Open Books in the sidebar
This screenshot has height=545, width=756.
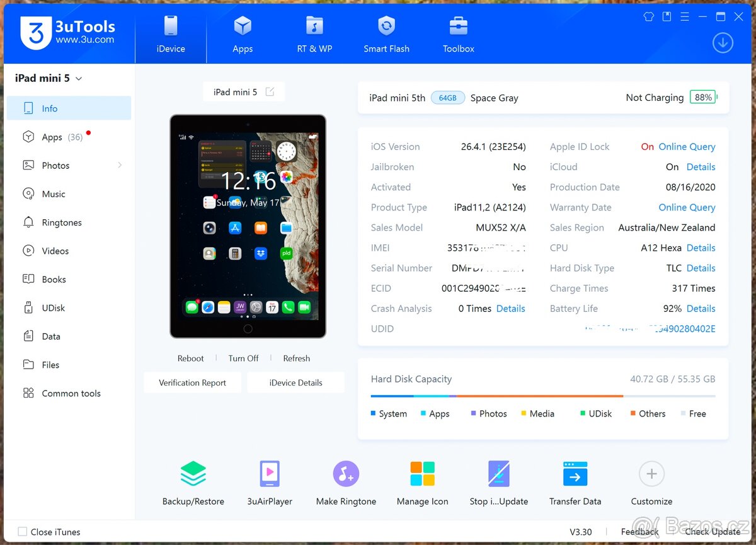69,279
